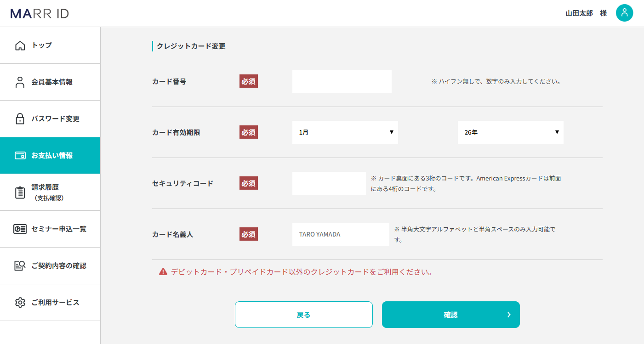Screen dimensions: 644x344
Task: Click the 必須 badge next to カード名義人
Action: coord(249,234)
